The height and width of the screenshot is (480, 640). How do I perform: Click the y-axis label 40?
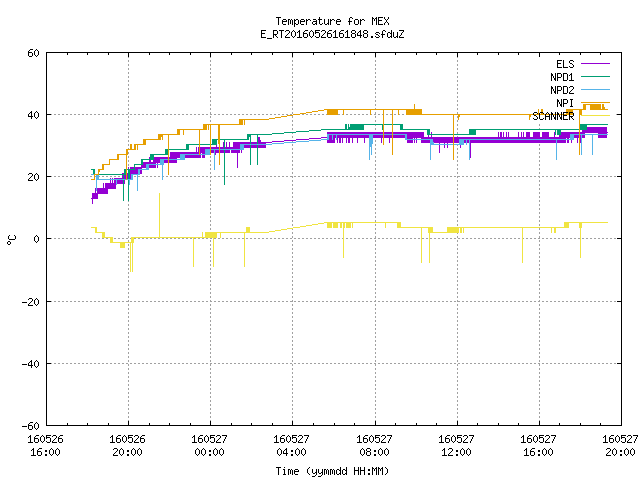(x=33, y=115)
